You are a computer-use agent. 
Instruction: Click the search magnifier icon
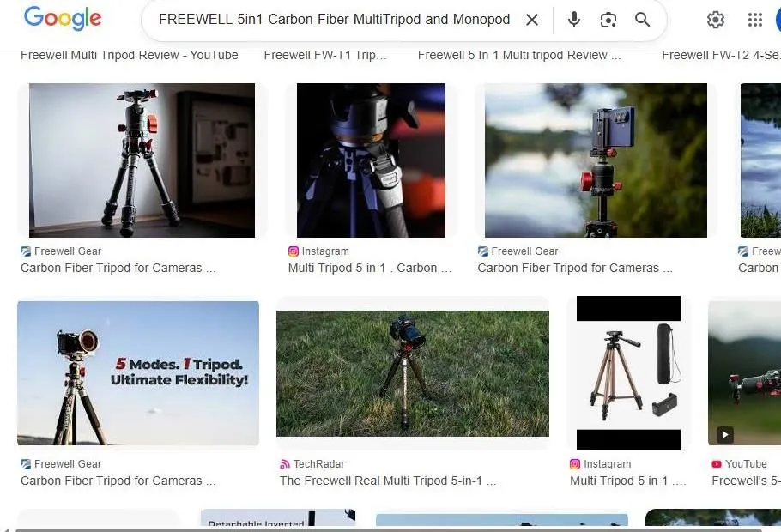point(643,19)
